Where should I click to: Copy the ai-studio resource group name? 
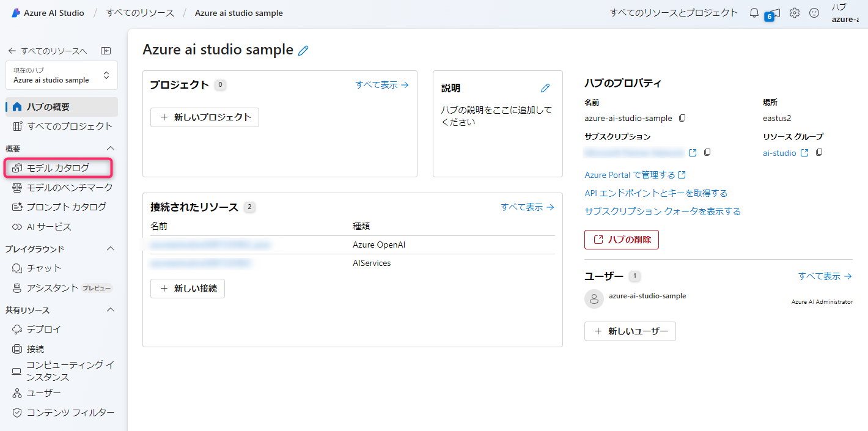820,152
